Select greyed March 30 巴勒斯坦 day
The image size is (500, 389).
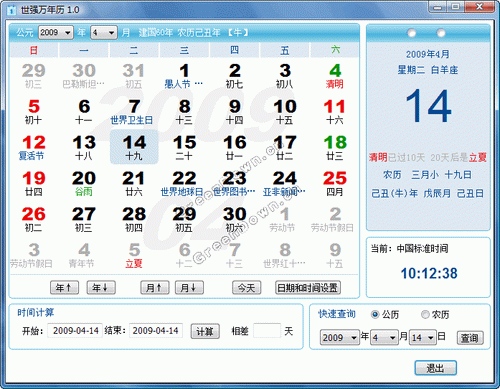84,76
